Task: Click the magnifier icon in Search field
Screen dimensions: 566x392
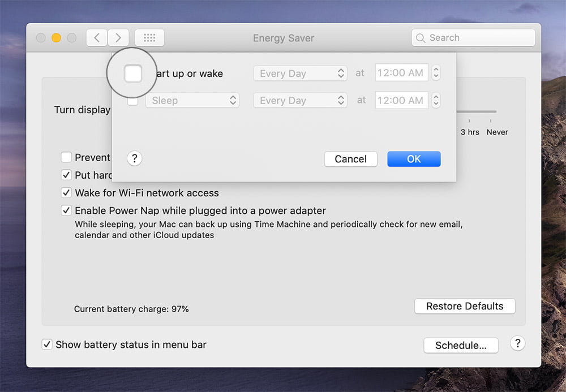Action: pyautogui.click(x=421, y=38)
